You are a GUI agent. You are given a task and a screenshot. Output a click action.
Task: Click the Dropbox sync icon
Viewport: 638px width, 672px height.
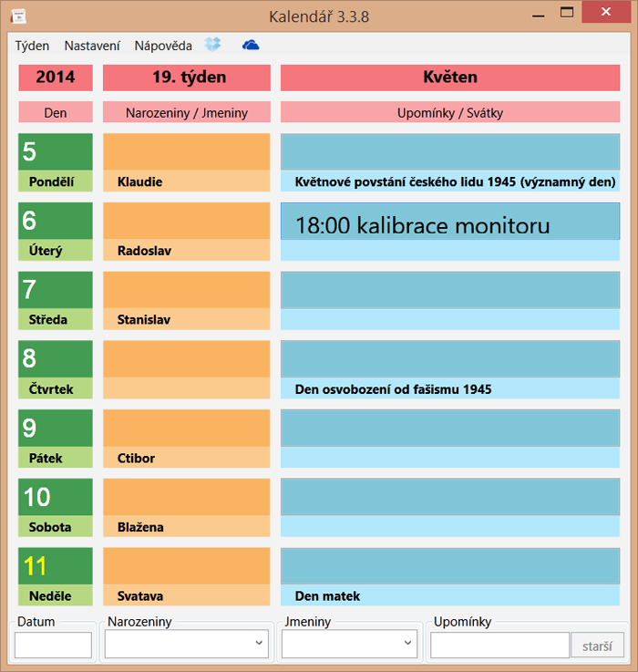(x=212, y=45)
